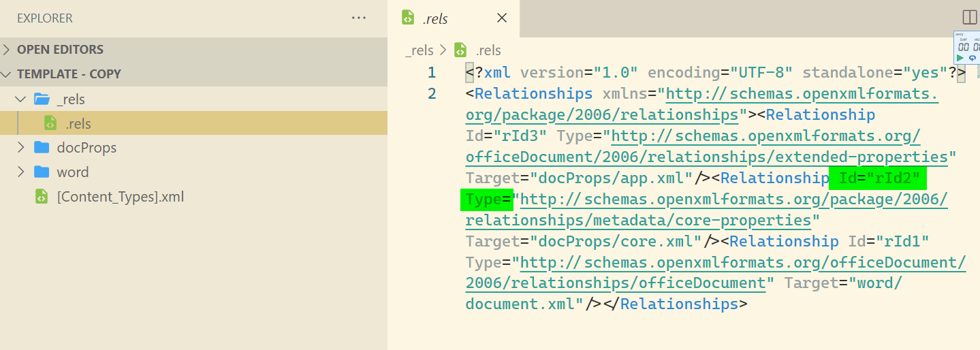Expand the word folder
This screenshot has width=980, height=350.
20,172
